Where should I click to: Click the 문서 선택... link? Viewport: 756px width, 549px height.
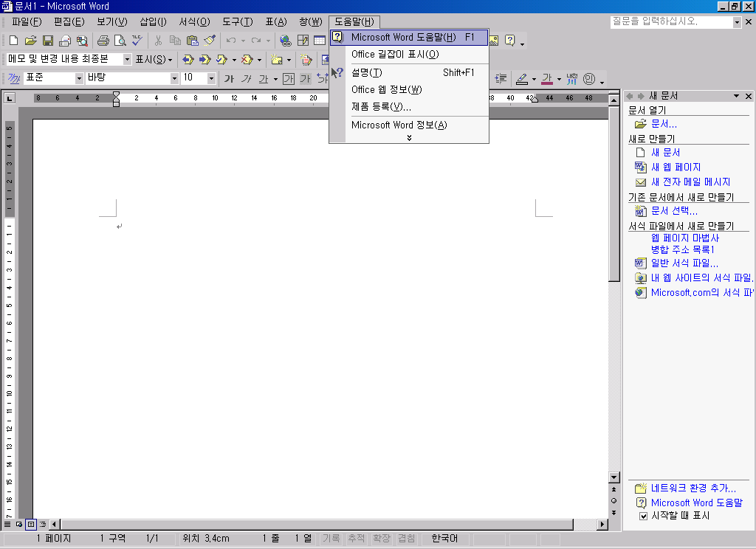pos(674,210)
